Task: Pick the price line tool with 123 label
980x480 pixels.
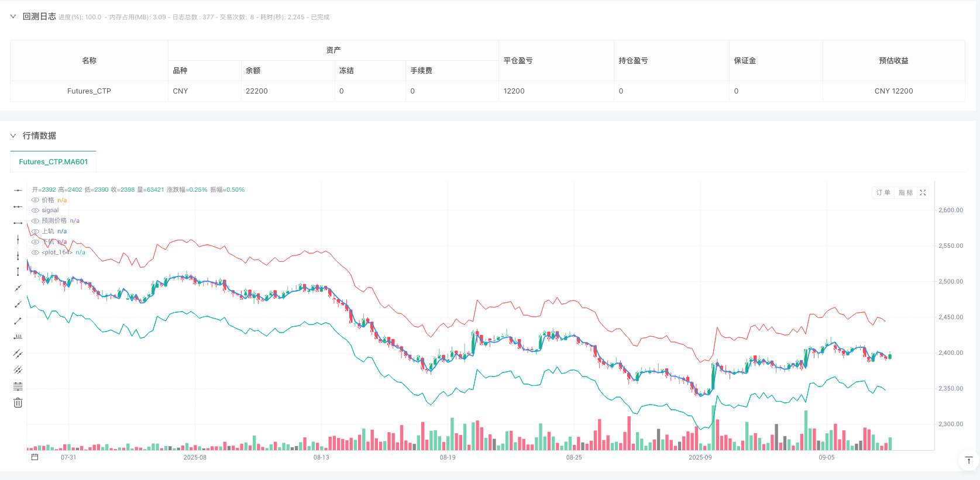Action: click(18, 337)
